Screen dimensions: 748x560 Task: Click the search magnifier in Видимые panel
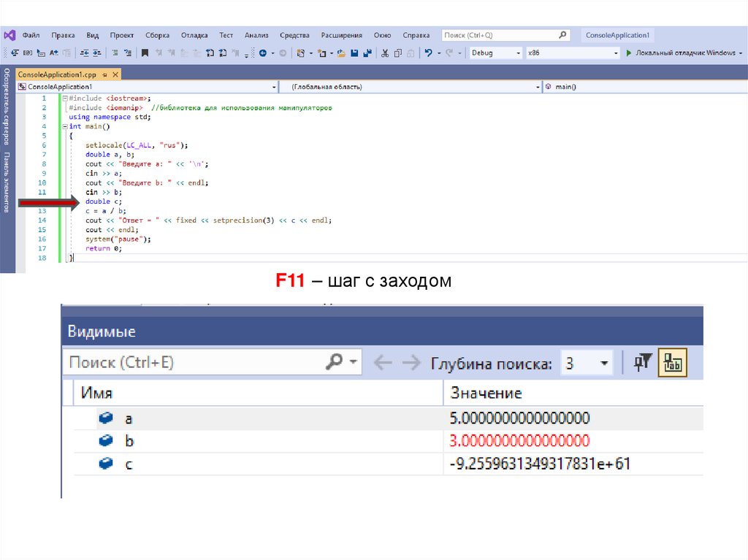[335, 362]
